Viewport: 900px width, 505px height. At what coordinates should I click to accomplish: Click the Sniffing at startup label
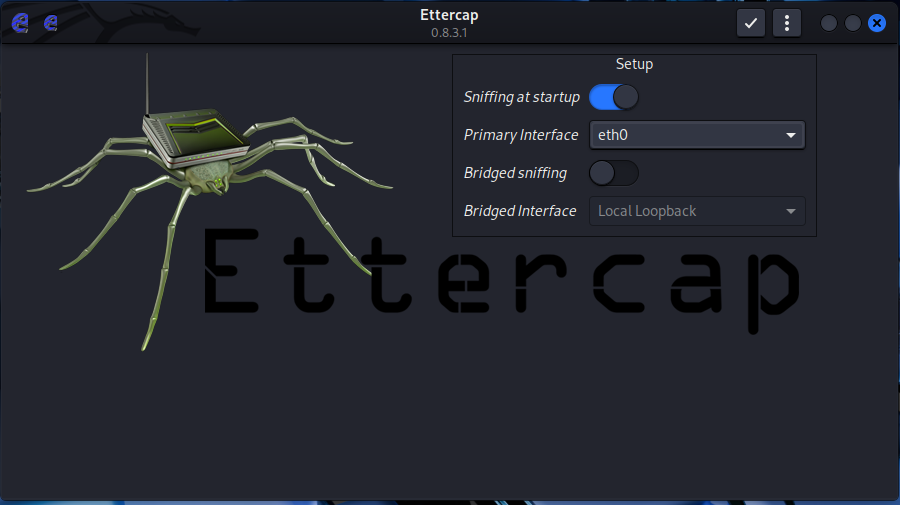tap(522, 97)
